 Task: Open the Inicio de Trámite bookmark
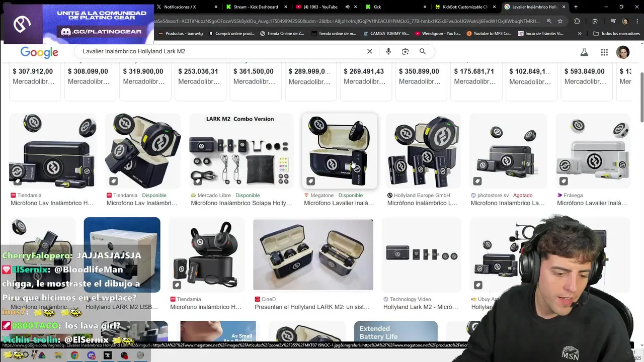[x=540, y=33]
